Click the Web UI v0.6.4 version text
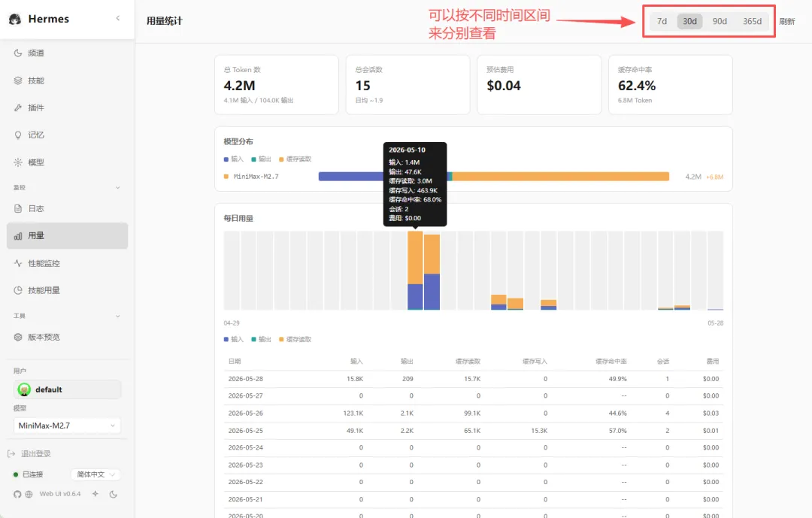 tap(60, 494)
